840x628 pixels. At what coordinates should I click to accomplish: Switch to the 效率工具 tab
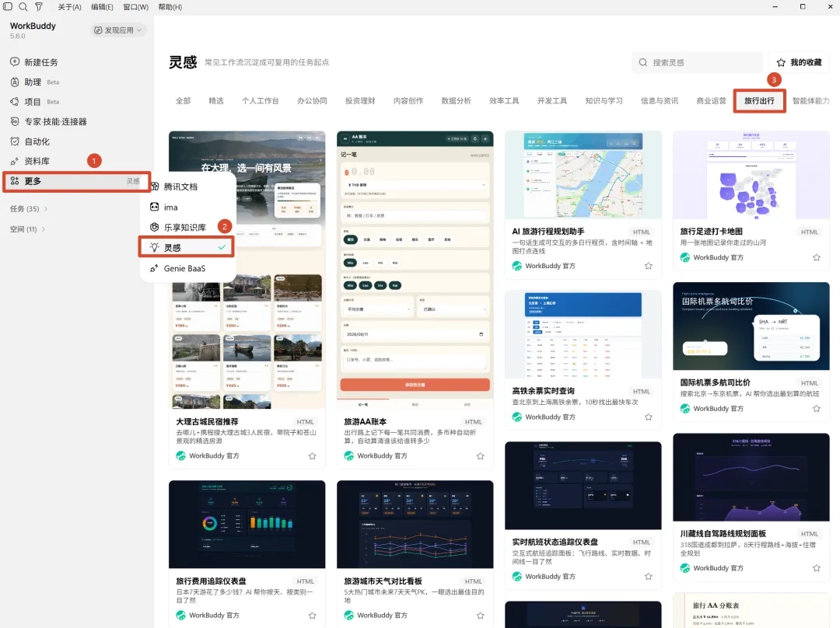(504, 101)
